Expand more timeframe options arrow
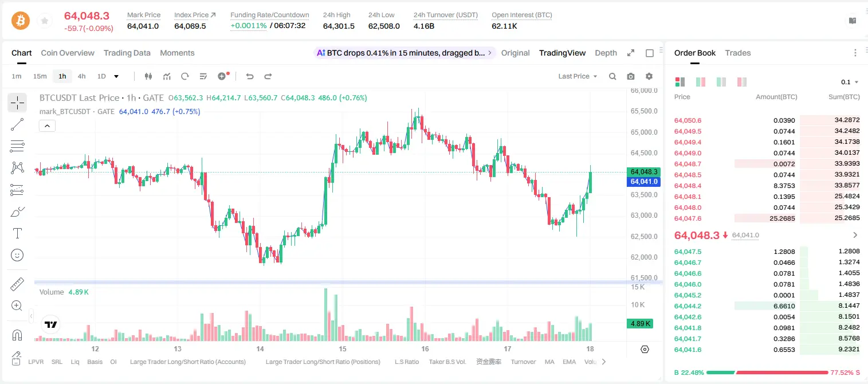Viewport: 868px width, 384px height. (116, 76)
